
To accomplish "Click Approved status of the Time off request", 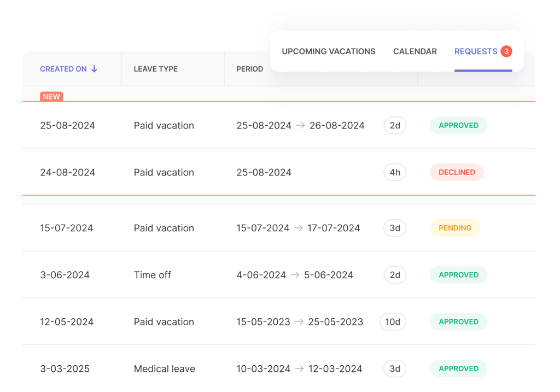I will point(459,275).
